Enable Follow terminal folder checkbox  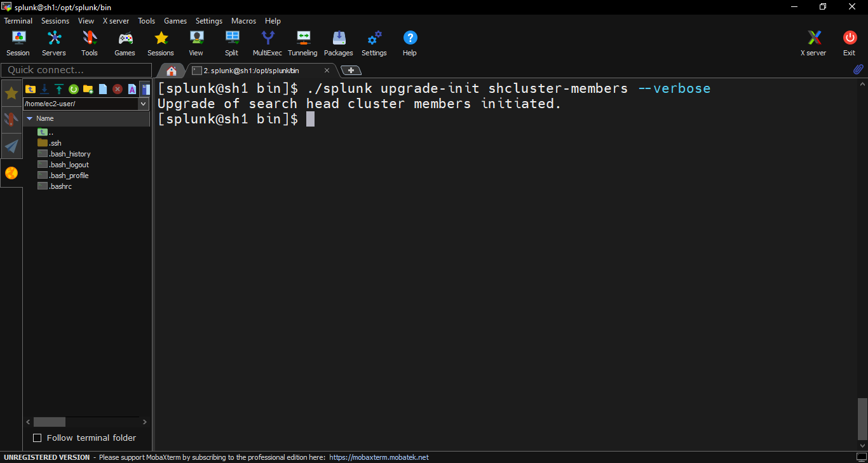click(x=37, y=438)
